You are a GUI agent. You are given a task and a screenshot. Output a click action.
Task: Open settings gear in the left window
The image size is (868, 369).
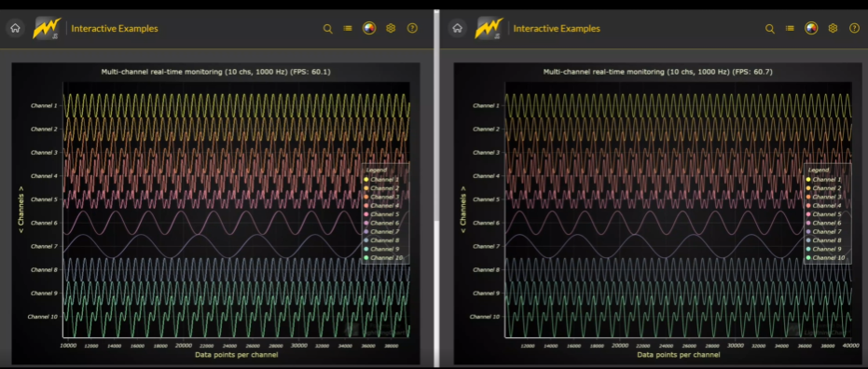coord(391,28)
